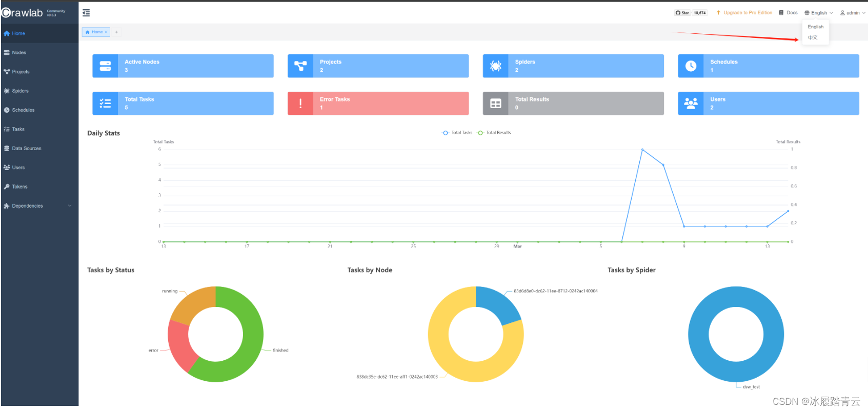Go to Data Sources in the sidebar
The height and width of the screenshot is (411, 868).
39,148
